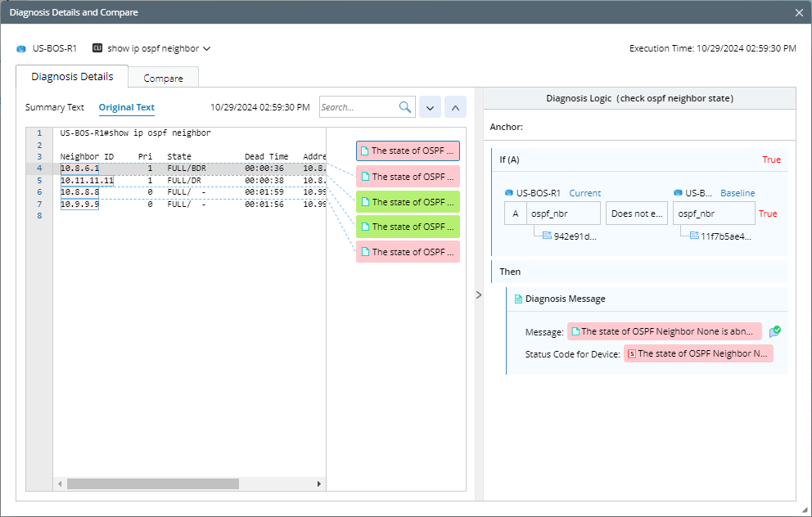
Task: Switch to Summary Text view
Action: (54, 107)
